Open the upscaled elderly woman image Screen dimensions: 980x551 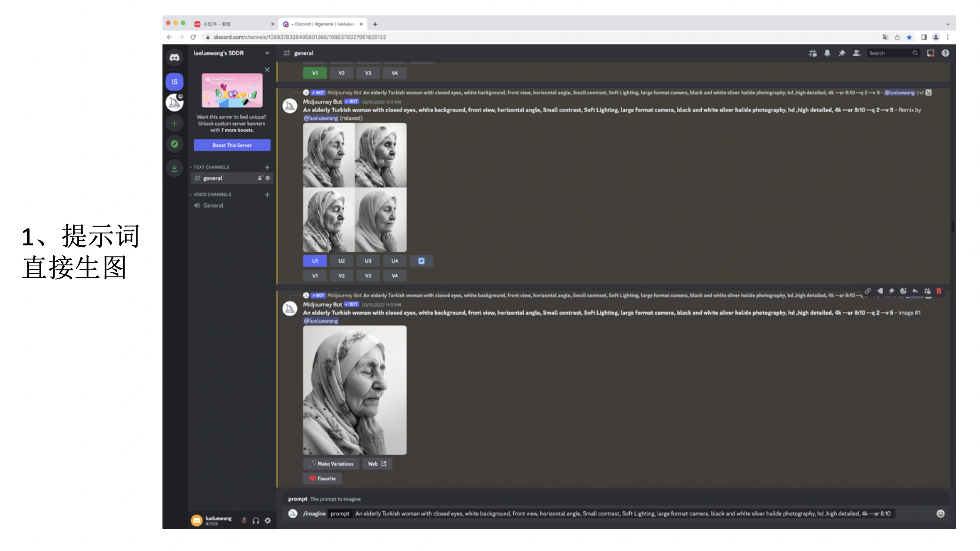click(355, 390)
